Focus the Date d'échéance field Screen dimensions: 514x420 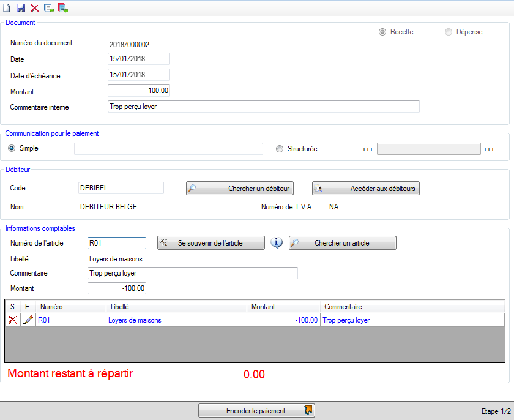[x=139, y=75]
